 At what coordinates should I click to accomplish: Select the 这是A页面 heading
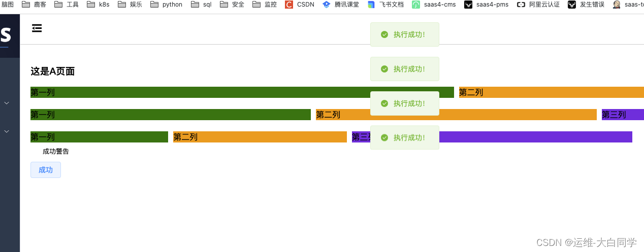[53, 71]
